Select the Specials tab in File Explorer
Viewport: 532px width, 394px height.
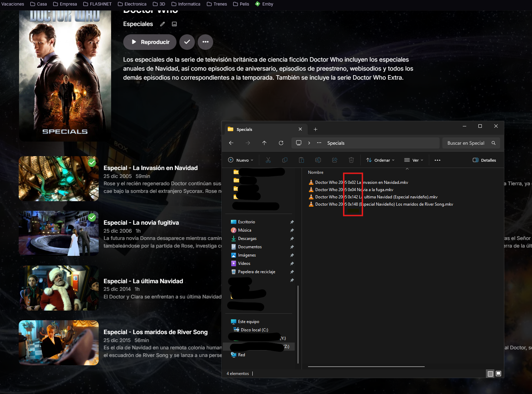[x=260, y=129]
